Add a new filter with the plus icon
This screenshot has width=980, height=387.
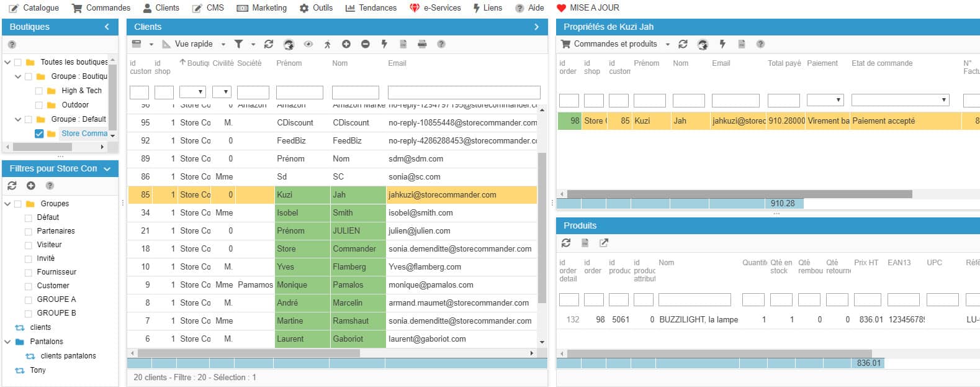tap(31, 186)
